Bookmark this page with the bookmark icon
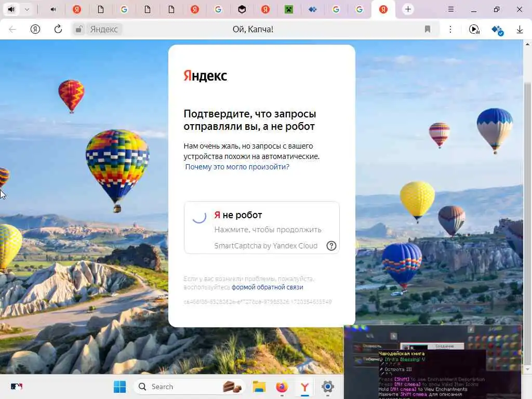Viewport: 532px width, 399px height. coord(428,30)
